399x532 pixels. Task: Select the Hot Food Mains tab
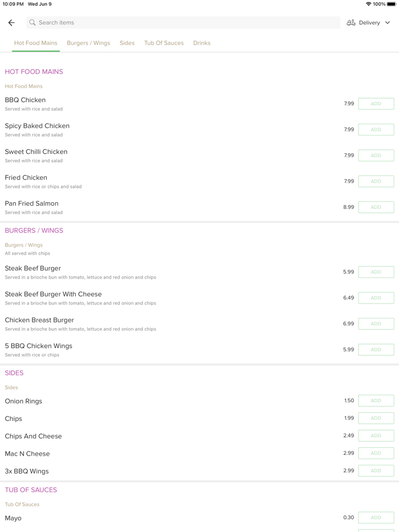(36, 43)
